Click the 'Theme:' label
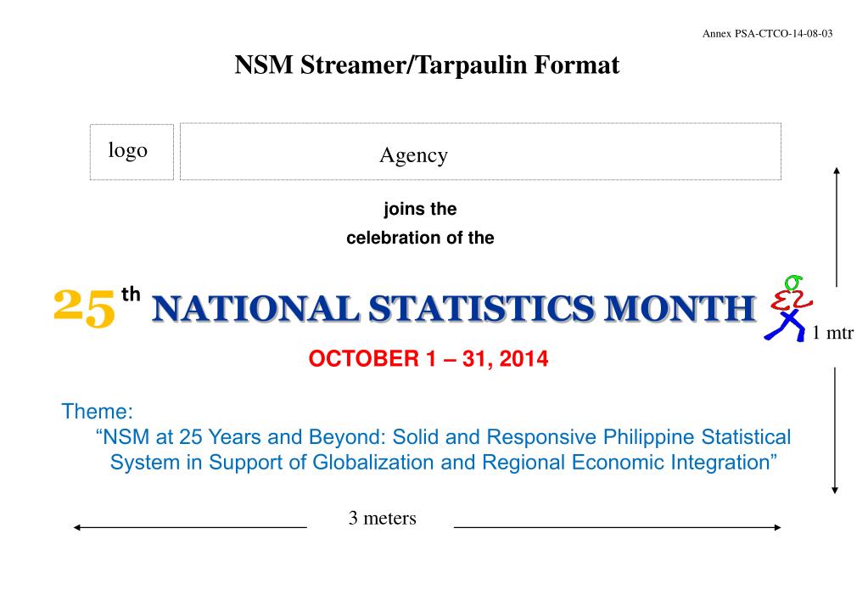 (x=98, y=412)
